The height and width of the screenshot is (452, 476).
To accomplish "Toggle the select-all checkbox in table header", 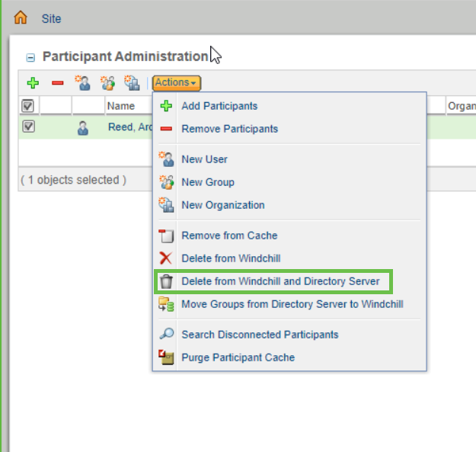I will (28, 106).
